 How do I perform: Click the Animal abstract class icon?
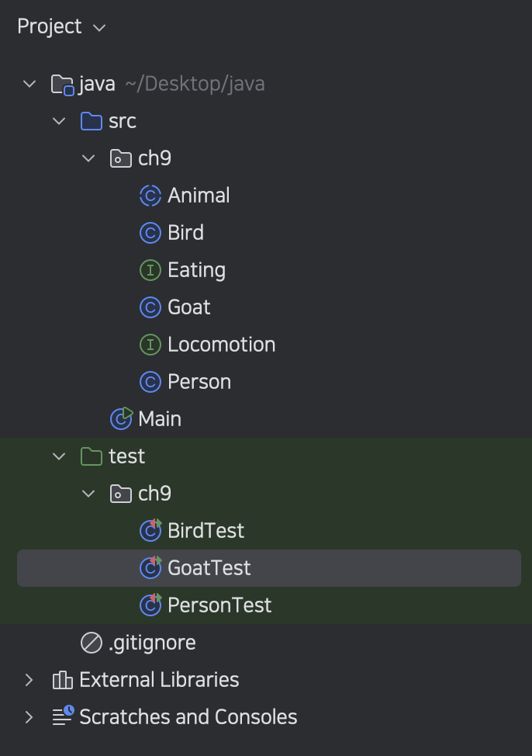click(x=150, y=196)
